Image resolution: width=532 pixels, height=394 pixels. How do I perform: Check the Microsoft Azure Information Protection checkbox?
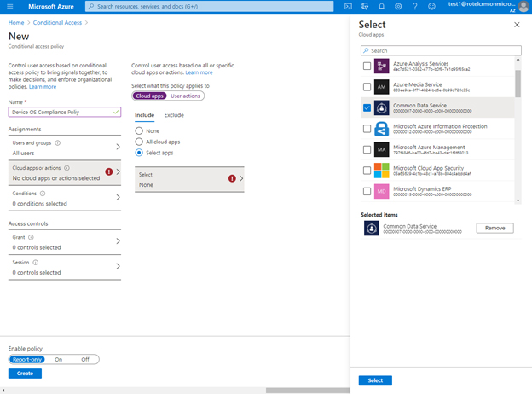point(367,129)
